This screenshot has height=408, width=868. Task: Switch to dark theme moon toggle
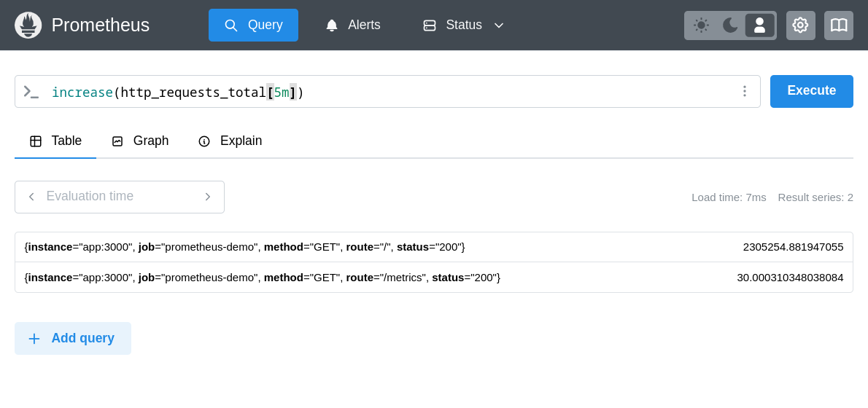coord(730,25)
